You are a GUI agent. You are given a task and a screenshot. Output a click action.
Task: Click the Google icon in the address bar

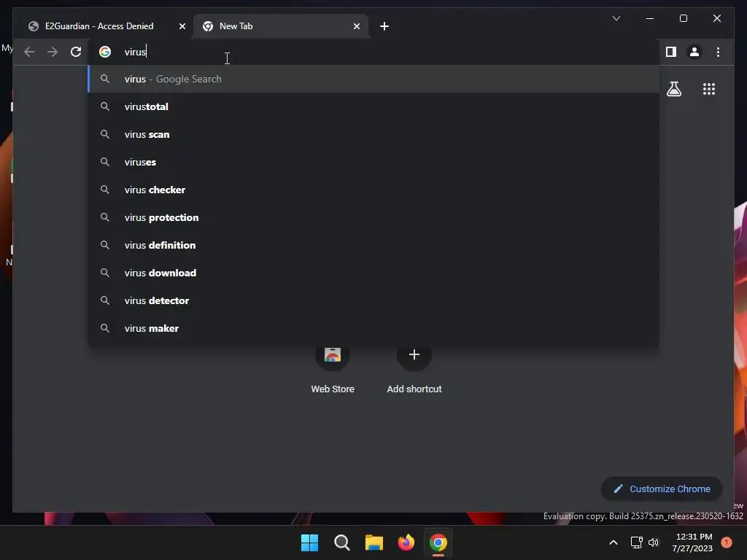tap(105, 52)
